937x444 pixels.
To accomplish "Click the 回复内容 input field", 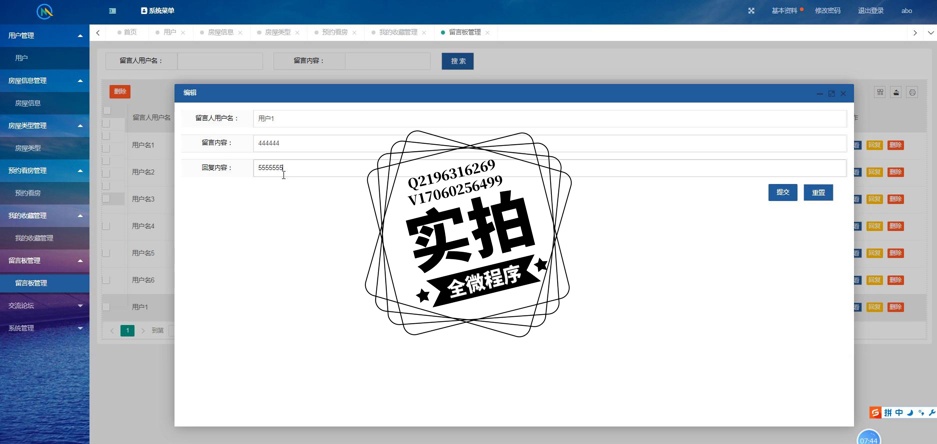I will point(548,168).
